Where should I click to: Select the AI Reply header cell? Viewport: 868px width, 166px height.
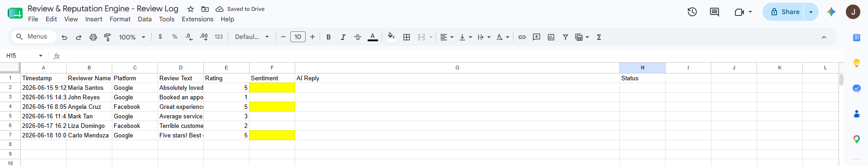coord(457,78)
